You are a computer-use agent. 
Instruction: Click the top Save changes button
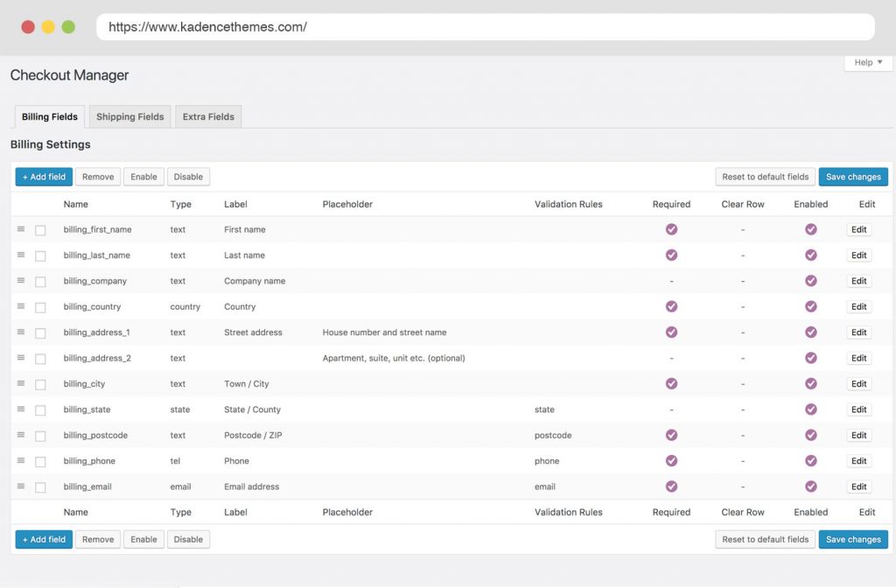click(853, 177)
